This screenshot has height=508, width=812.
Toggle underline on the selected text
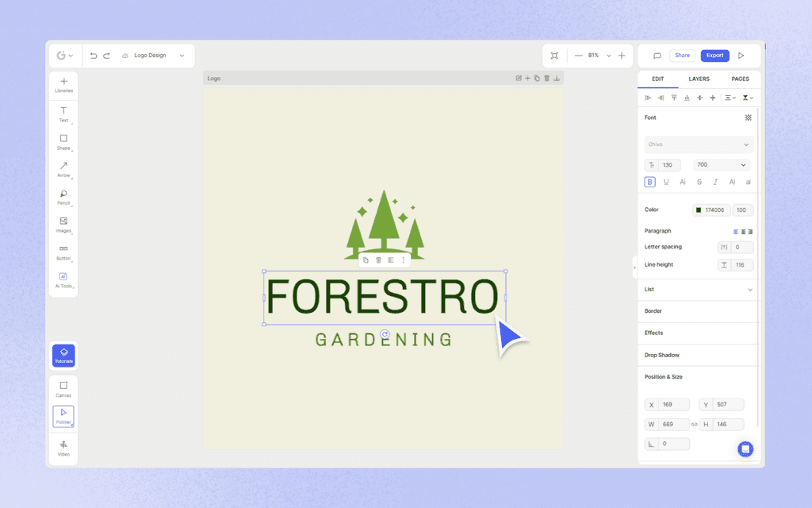[x=666, y=182]
